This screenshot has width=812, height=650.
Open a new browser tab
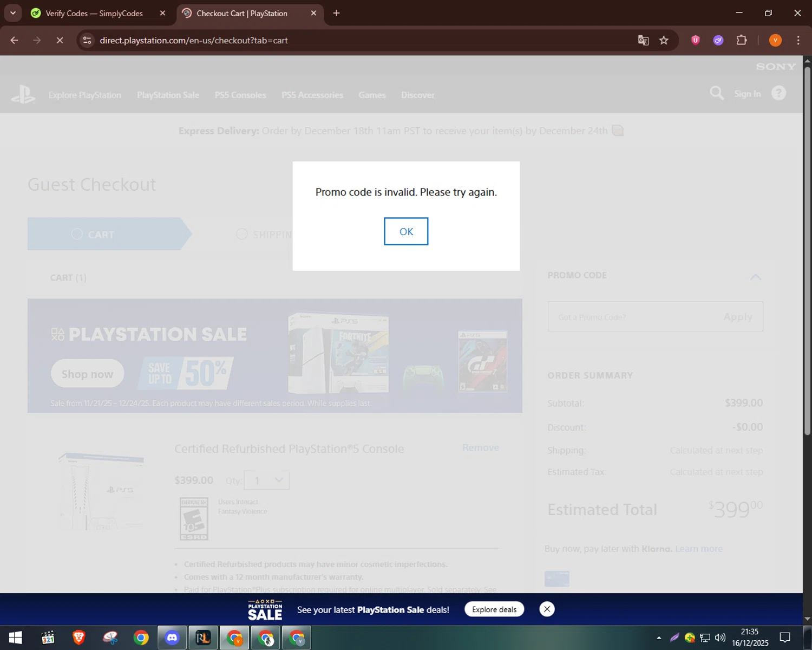click(x=336, y=13)
